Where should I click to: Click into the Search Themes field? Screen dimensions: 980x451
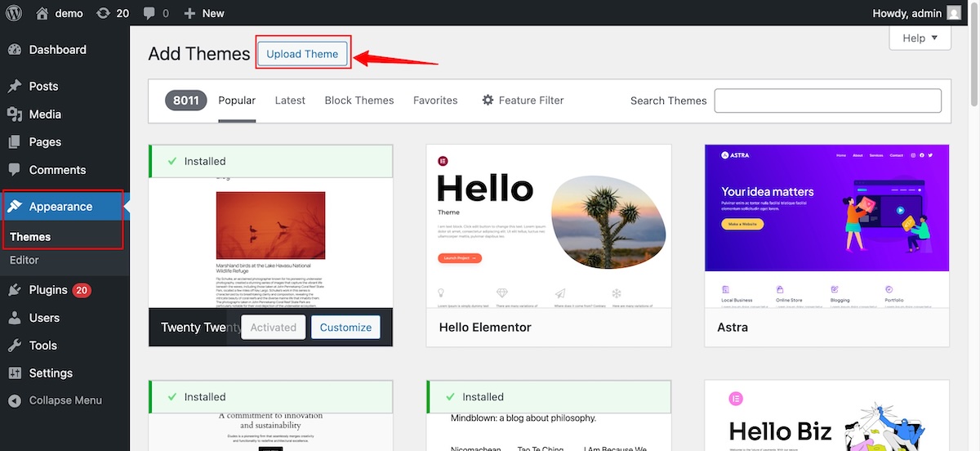827,100
